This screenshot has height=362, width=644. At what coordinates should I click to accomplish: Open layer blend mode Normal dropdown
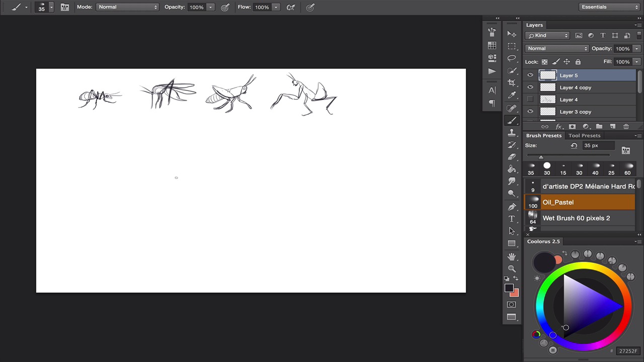tap(557, 49)
